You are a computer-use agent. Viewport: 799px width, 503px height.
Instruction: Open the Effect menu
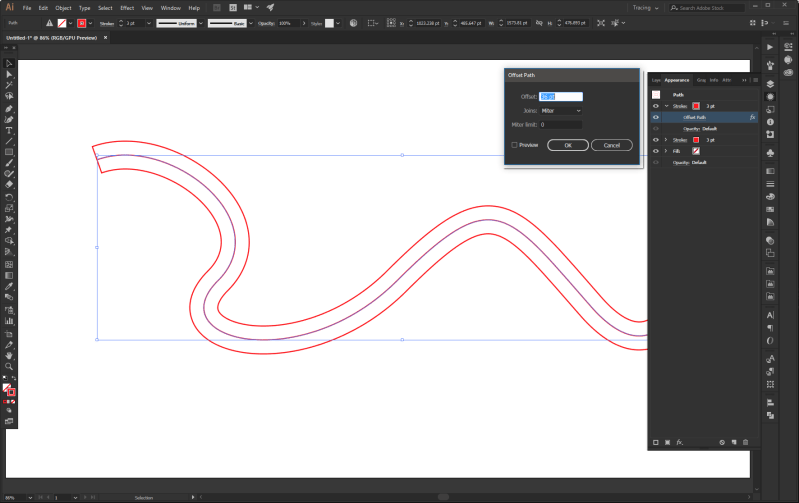[127, 8]
